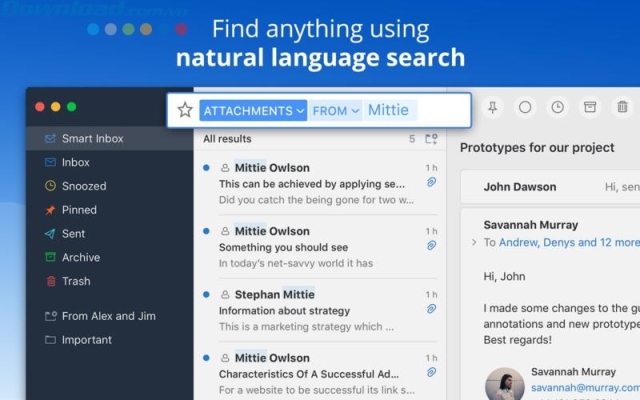Toggle unread dot on 'Information about strategy' email

coord(206,294)
